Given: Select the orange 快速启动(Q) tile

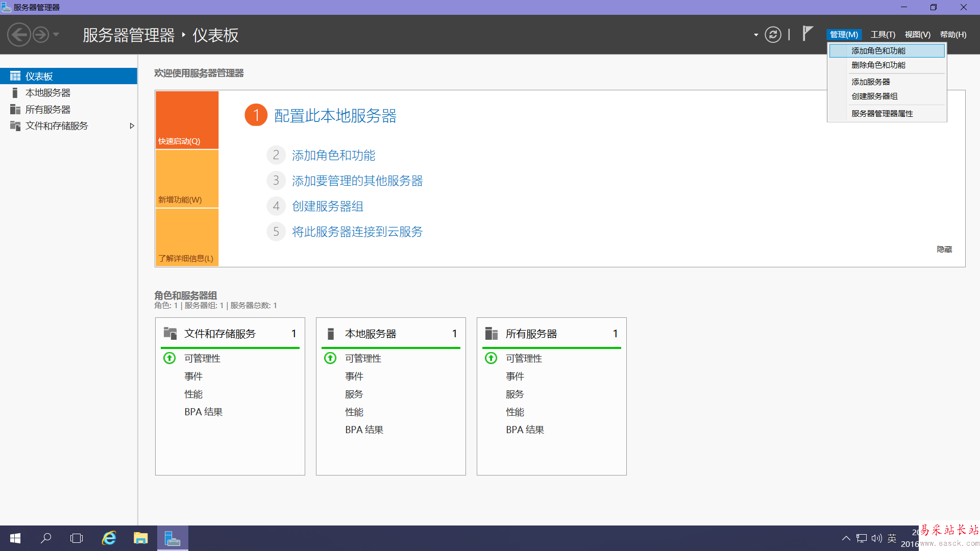Looking at the screenshot, I should pos(187,120).
